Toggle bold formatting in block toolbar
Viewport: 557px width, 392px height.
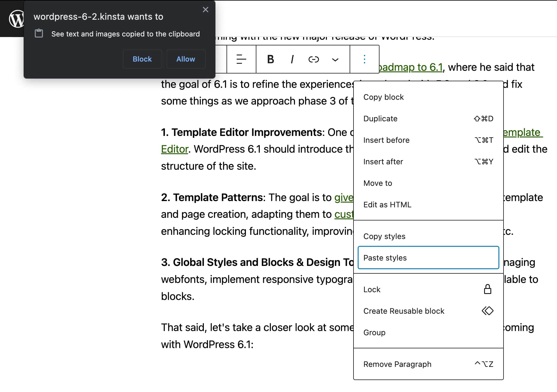[x=270, y=59]
